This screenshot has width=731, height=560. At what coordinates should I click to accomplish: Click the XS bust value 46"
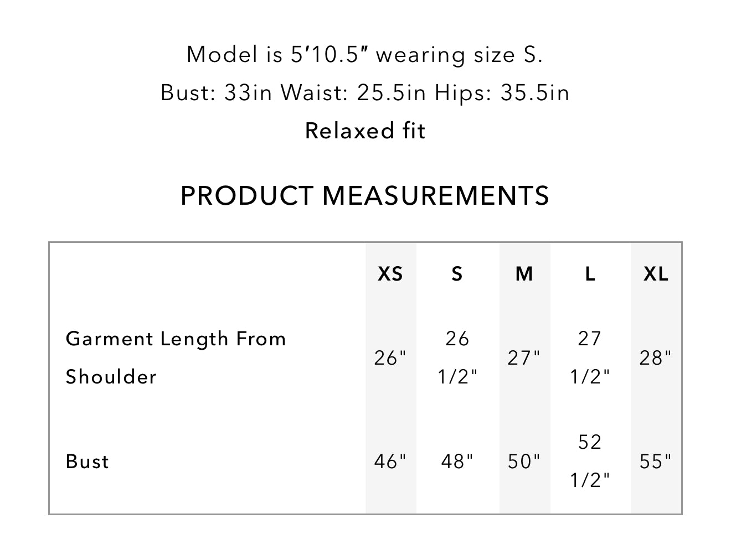pos(390,461)
